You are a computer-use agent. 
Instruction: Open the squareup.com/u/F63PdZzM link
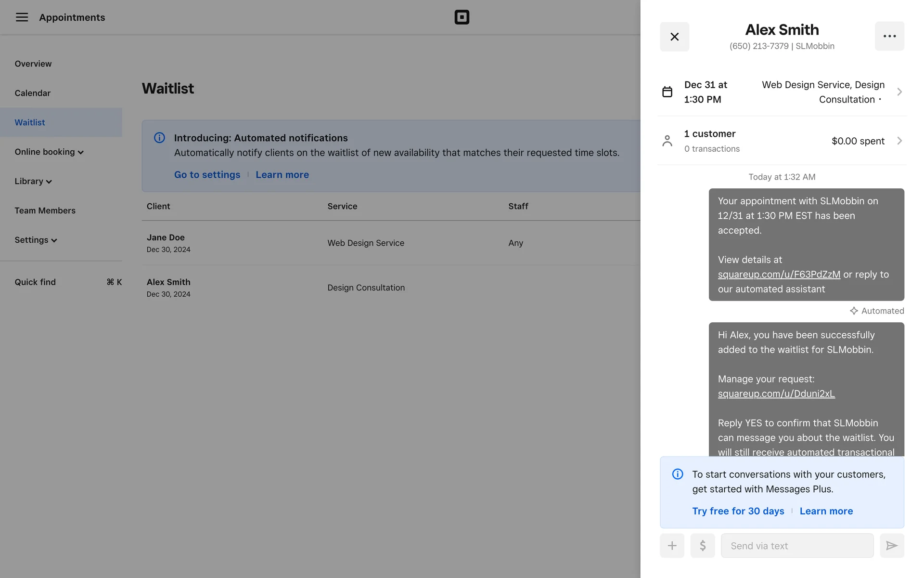click(x=779, y=275)
